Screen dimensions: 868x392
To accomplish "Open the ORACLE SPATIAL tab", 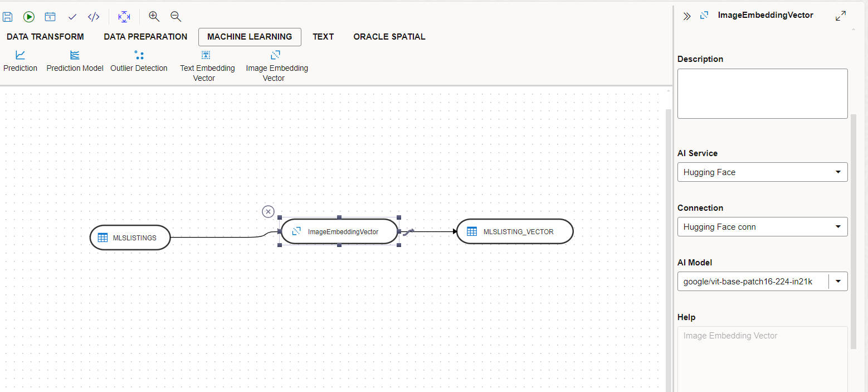I will coord(389,37).
